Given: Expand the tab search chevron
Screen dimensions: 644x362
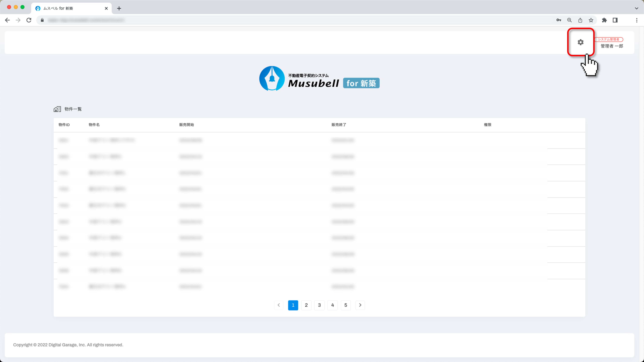Looking at the screenshot, I should (636, 8).
